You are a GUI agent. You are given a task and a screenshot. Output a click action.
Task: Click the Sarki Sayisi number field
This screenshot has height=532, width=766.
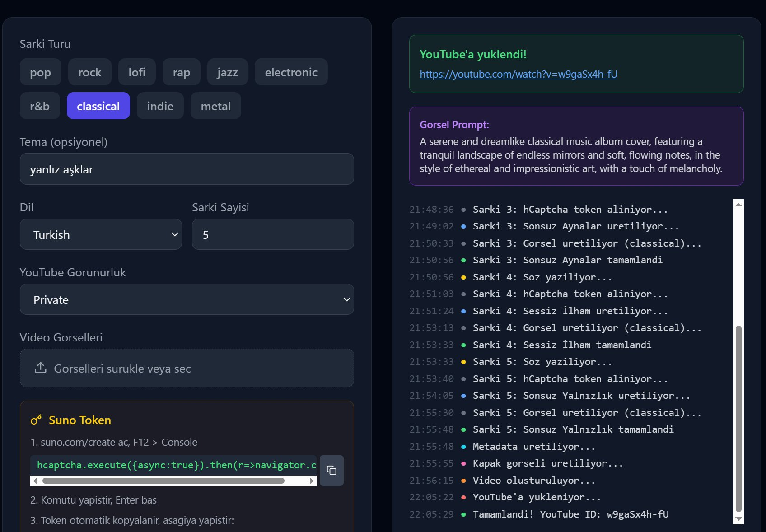click(x=273, y=234)
